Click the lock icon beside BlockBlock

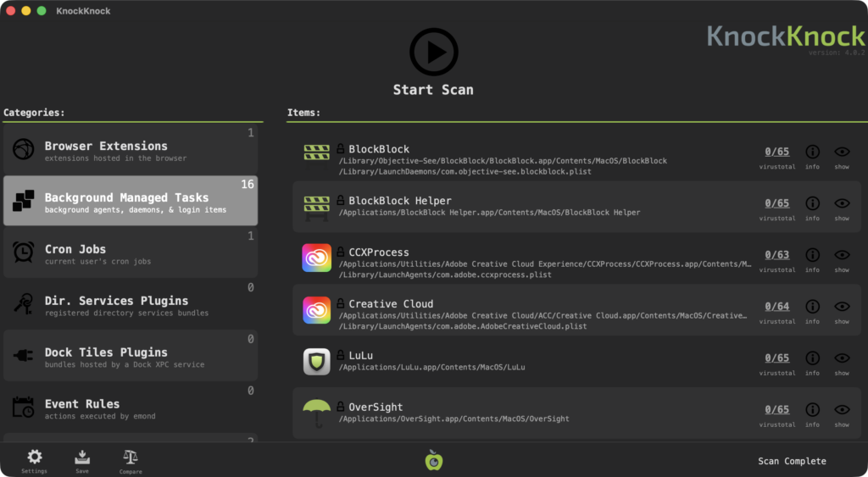point(341,148)
